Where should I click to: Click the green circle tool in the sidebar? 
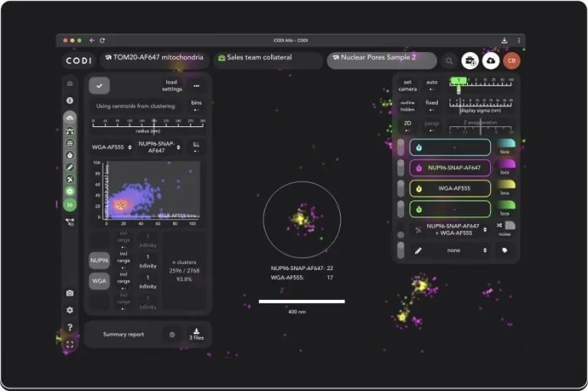[x=70, y=191]
